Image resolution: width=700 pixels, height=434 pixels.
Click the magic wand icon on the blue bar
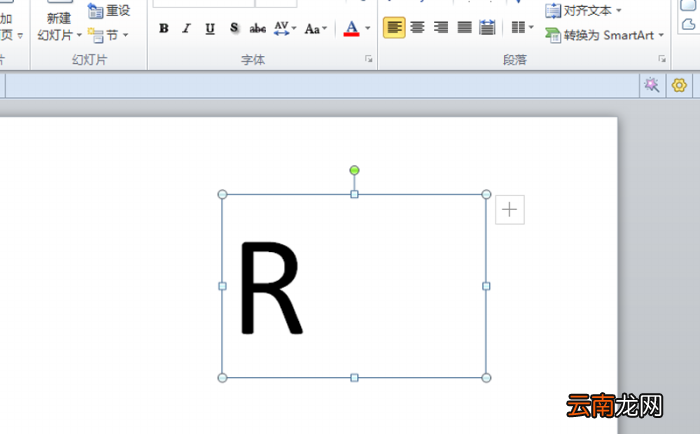tap(652, 85)
